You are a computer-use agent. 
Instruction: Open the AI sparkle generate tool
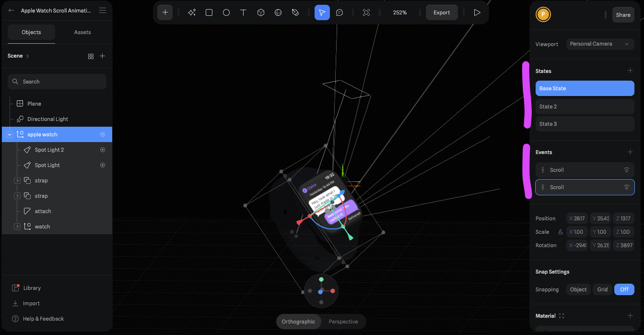point(192,12)
